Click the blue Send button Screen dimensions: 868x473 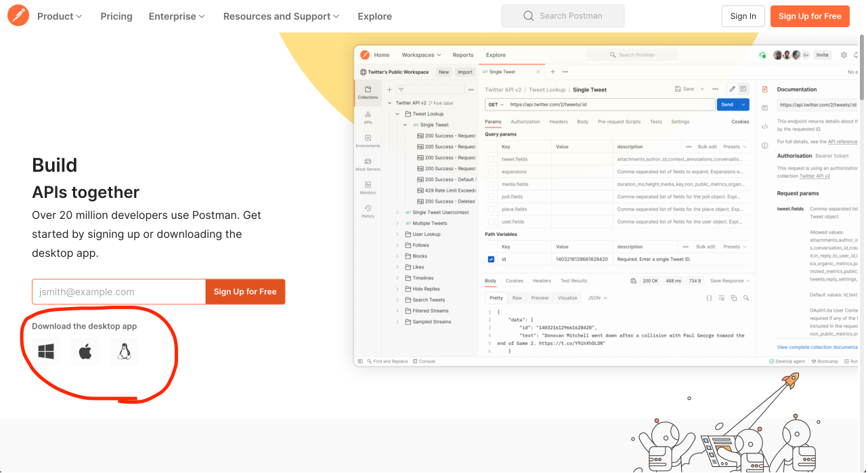(x=727, y=104)
